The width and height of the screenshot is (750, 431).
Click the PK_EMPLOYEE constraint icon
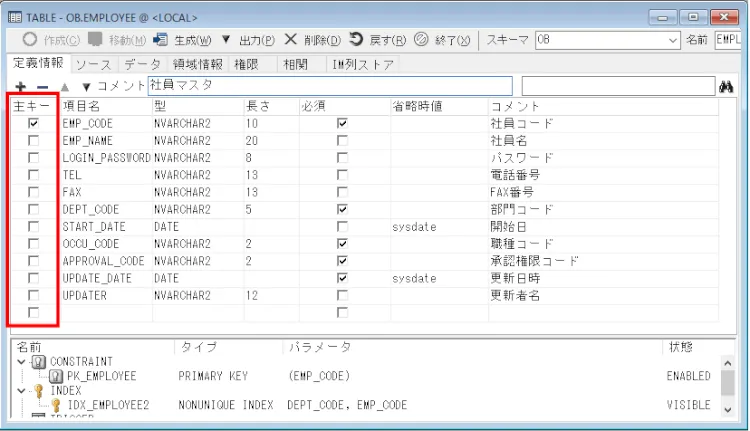point(55,376)
